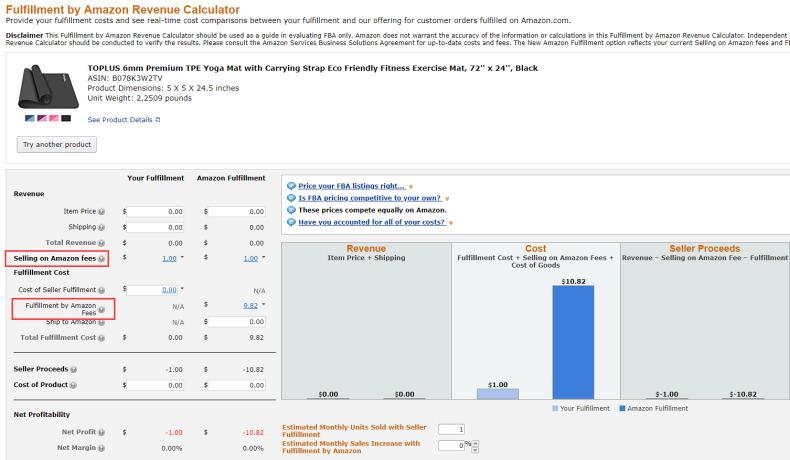This screenshot has height=460, width=790.
Task: Click speech bubble icon beside Is FBA pricing competitive
Action: (291, 198)
